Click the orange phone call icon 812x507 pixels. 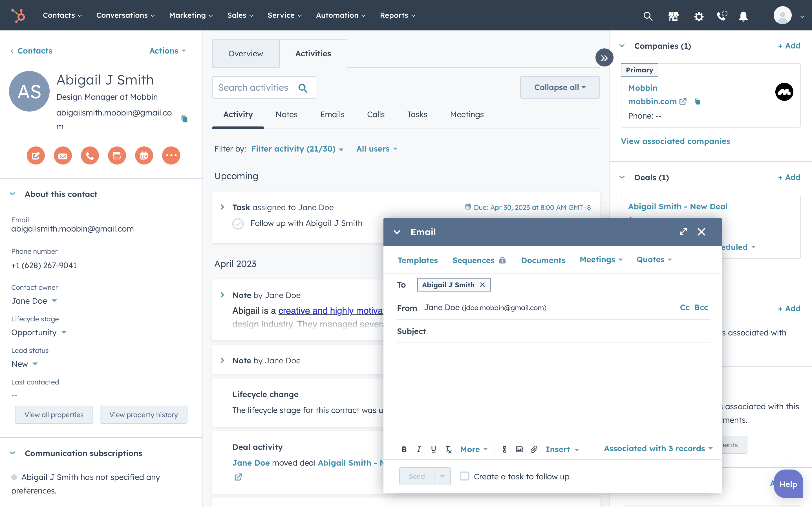pyautogui.click(x=90, y=155)
